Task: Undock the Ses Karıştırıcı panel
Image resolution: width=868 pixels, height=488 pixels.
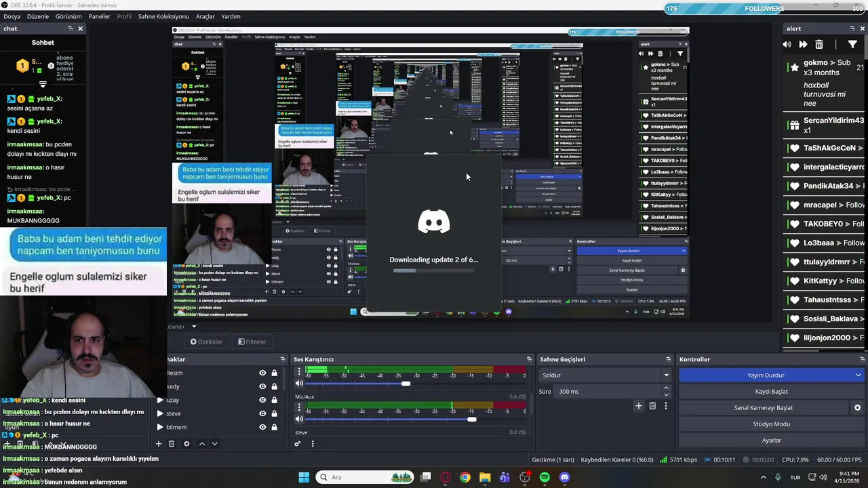Action: pos(529,359)
